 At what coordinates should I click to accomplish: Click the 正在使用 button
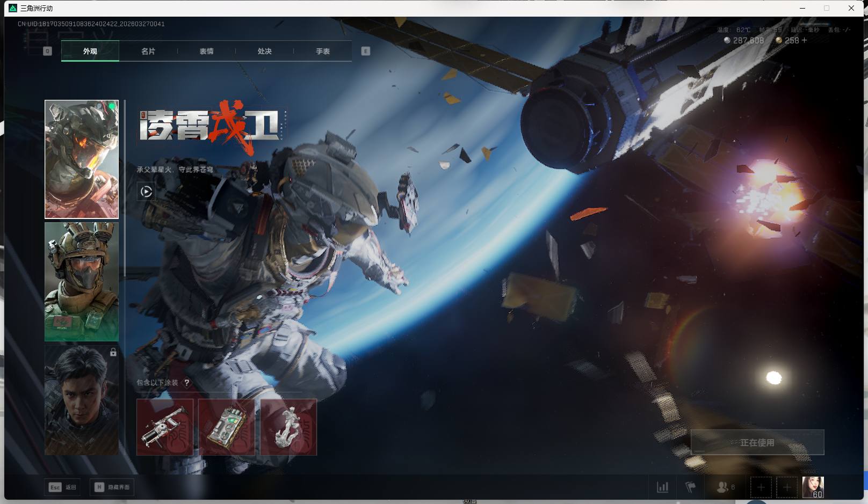(757, 442)
